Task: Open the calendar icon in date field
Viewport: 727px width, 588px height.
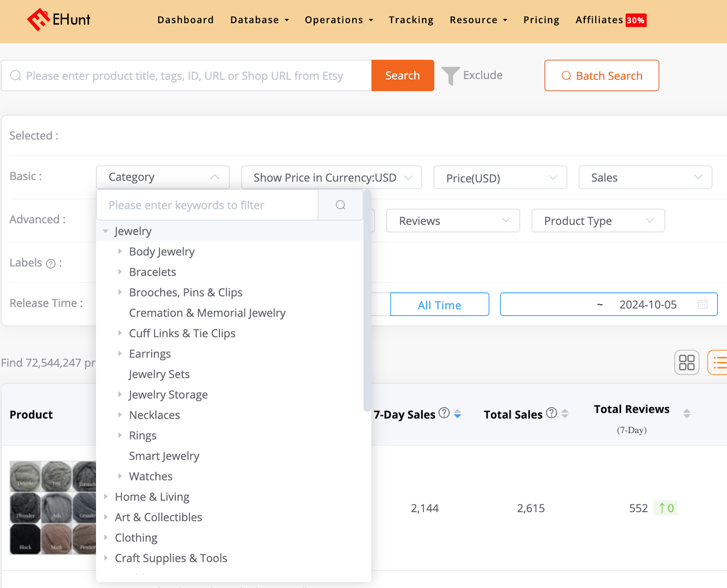Action: point(702,304)
